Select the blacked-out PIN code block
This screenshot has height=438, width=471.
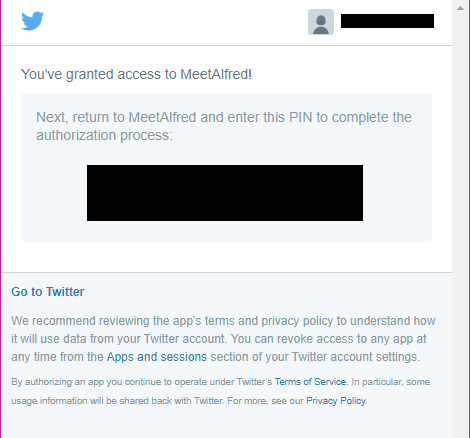point(225,193)
